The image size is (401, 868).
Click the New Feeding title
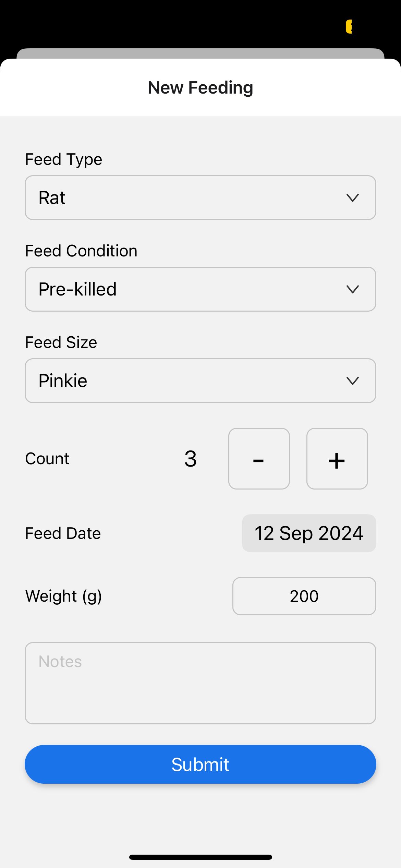point(200,87)
